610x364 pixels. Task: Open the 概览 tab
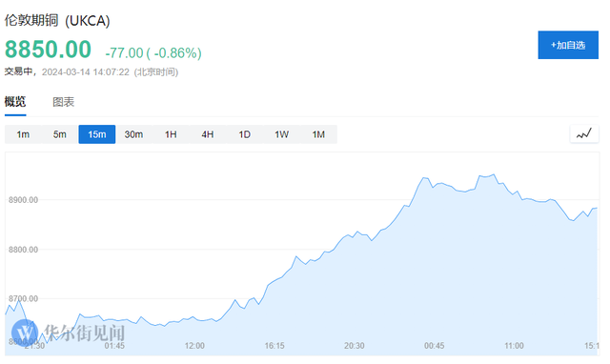click(15, 102)
